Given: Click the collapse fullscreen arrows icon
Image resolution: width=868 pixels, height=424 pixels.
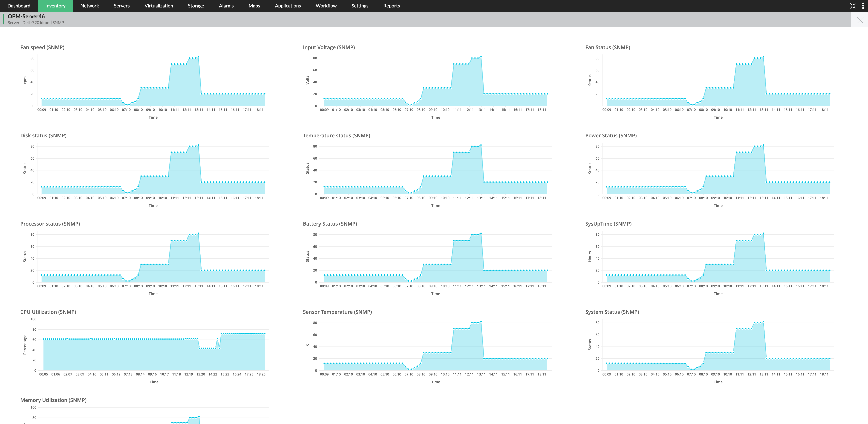Looking at the screenshot, I should point(853,6).
